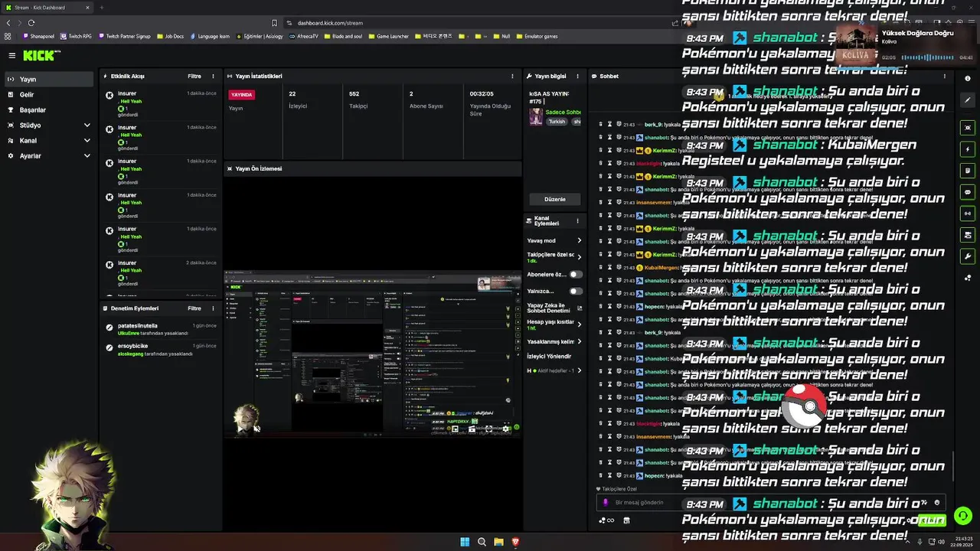The width and height of the screenshot is (980, 551).
Task: Click Filtre in Etkinlik Akışı panel
Action: tap(194, 76)
